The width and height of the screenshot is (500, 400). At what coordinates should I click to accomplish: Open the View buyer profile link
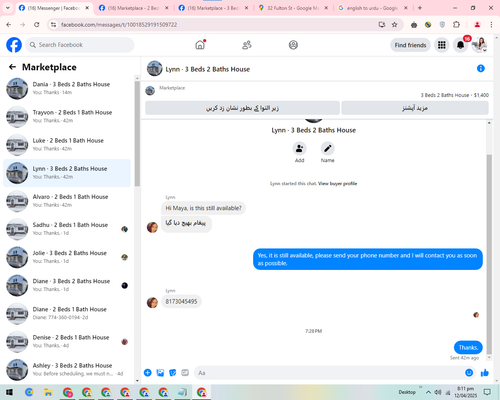337,184
